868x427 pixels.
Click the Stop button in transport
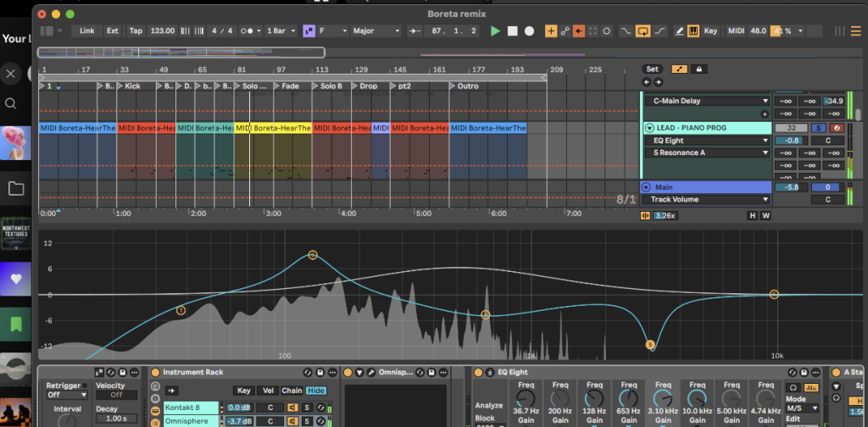click(512, 31)
